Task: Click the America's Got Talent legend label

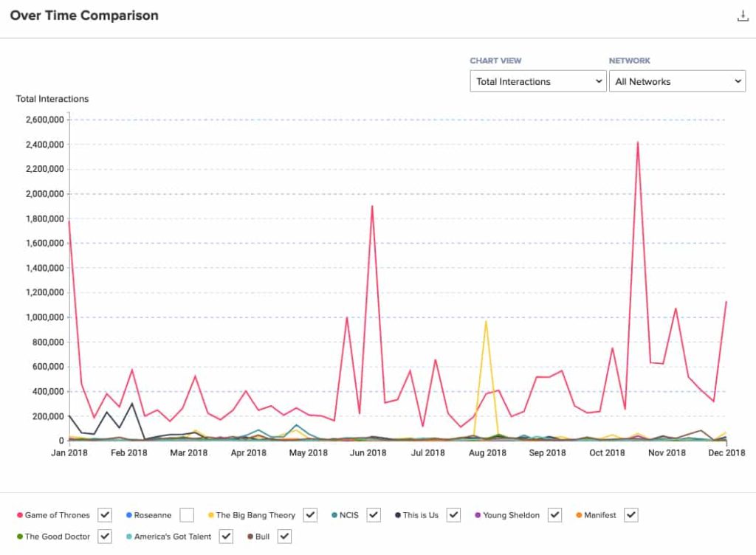Action: click(172, 537)
